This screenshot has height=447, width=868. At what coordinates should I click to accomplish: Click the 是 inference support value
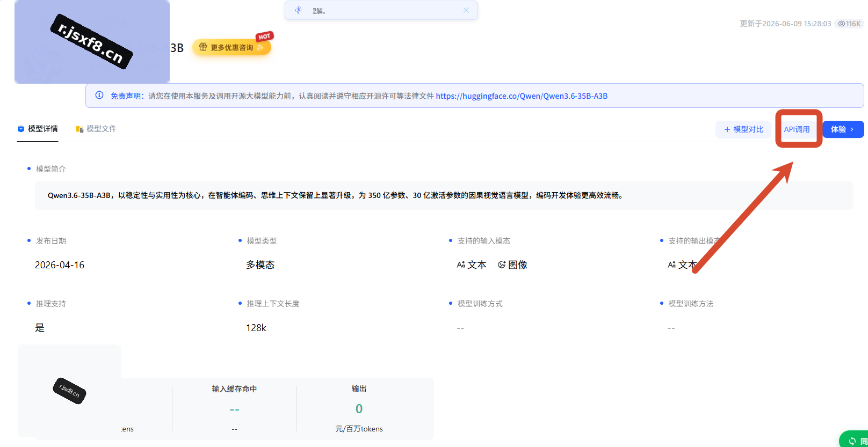pyautogui.click(x=40, y=328)
